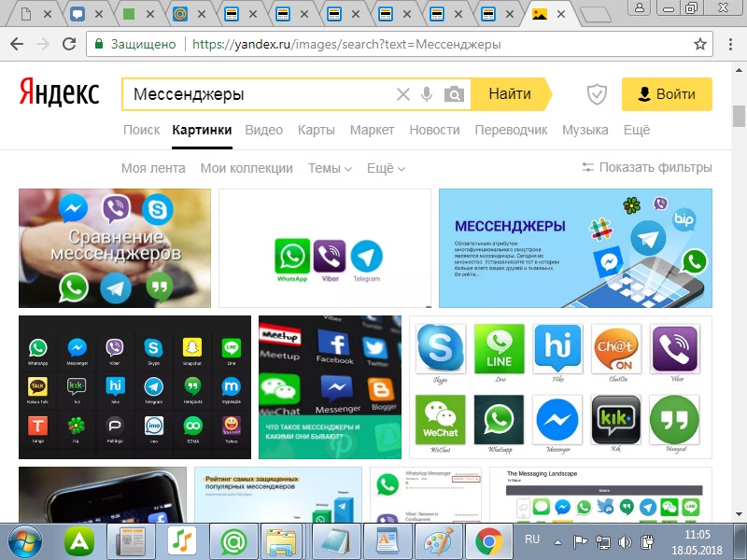The width and height of the screenshot is (747, 560).
Task: Open the Маркет tab
Action: pyautogui.click(x=372, y=130)
